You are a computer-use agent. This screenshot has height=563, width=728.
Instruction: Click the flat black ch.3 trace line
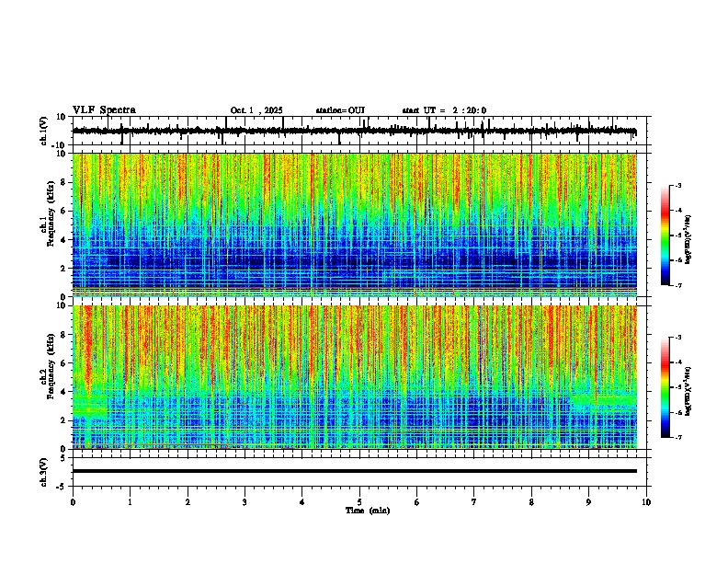tap(355, 471)
